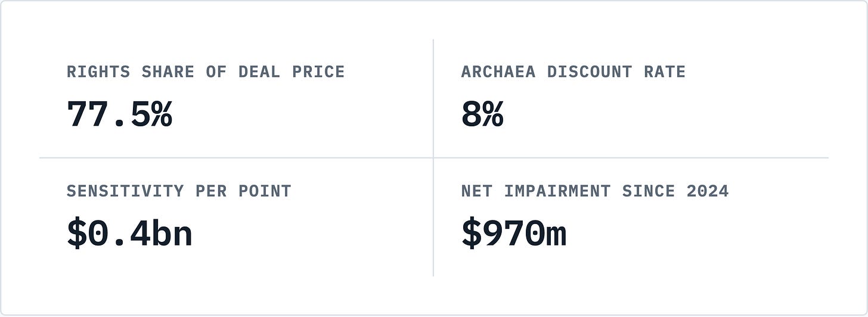Click the words PER POINT
Image resolution: width=868 pixels, height=317 pixels.
pos(243,191)
